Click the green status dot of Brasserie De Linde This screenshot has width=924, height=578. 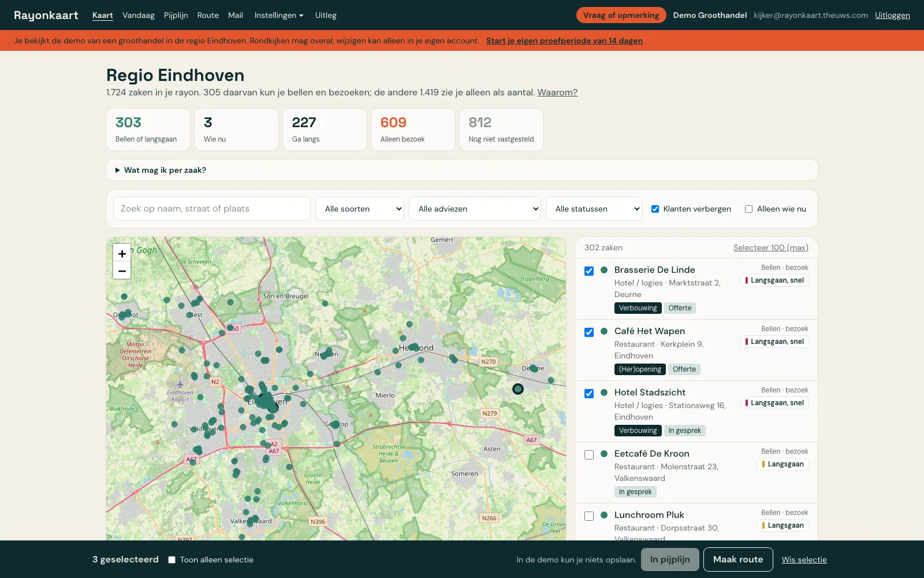click(x=604, y=270)
